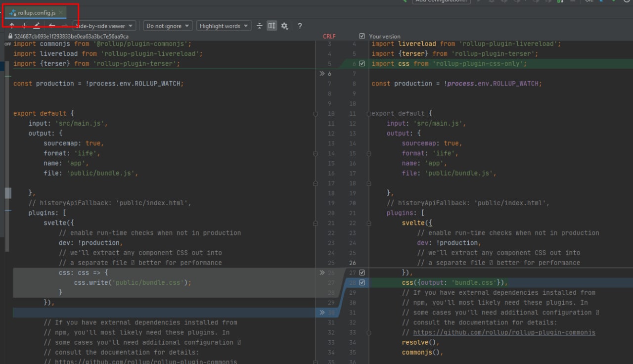Open the Do not ignore dropdown

pos(168,26)
